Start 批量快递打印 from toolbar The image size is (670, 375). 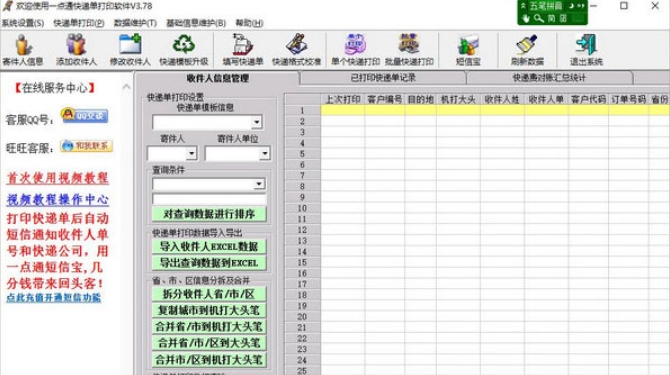pos(409,50)
